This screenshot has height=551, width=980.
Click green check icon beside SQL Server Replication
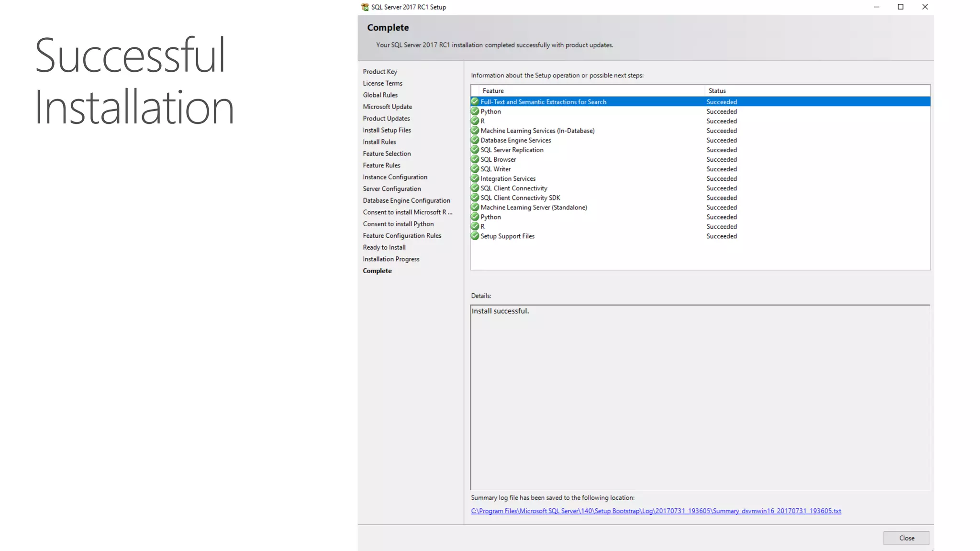point(475,149)
